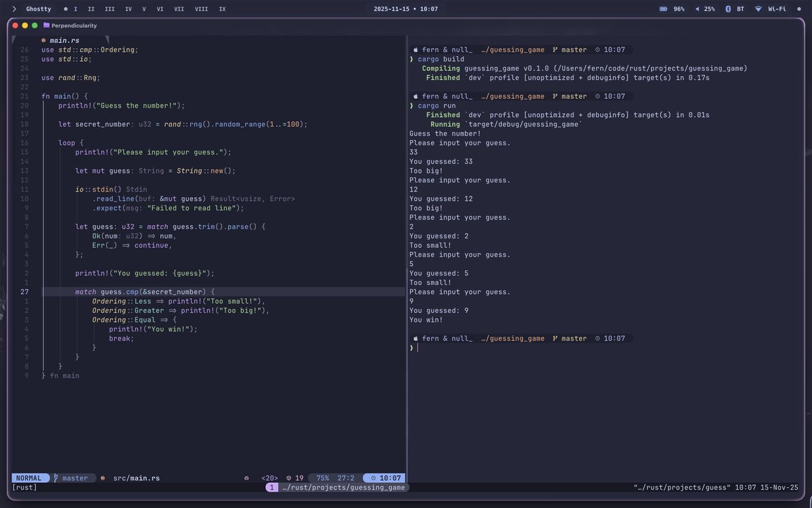Click the clock icon in the last terminal prompt
Viewport: 812px width, 508px height.
[597, 339]
